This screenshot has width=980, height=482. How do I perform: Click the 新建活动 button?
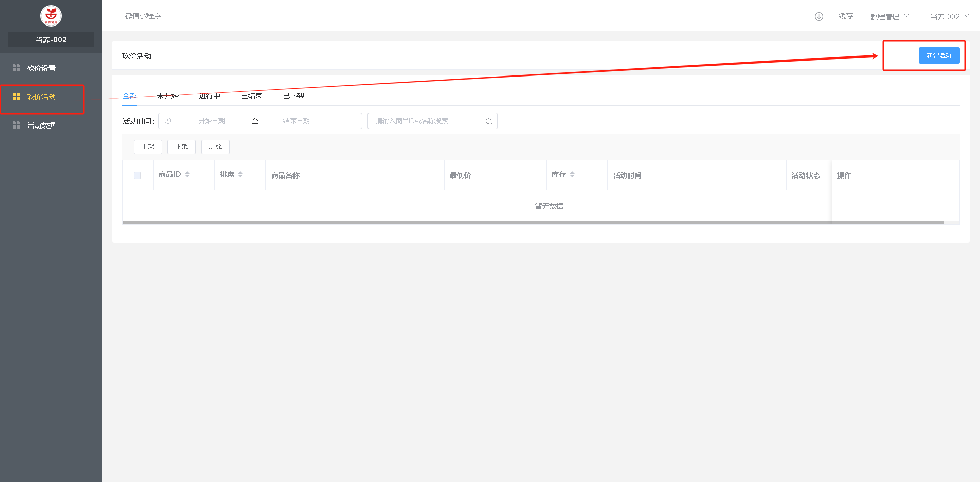point(939,56)
